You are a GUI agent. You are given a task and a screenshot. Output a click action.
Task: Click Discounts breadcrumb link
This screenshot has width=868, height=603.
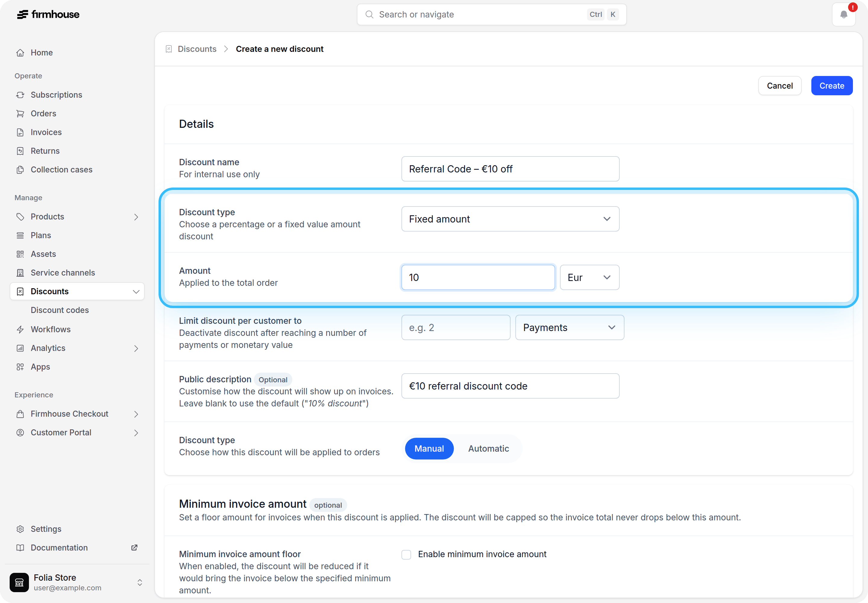click(x=197, y=49)
